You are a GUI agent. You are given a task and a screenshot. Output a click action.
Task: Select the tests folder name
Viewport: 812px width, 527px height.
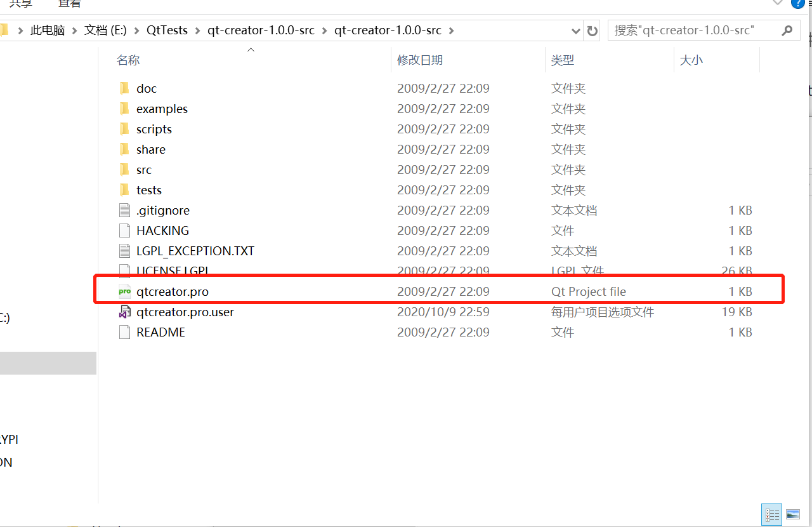[149, 190]
